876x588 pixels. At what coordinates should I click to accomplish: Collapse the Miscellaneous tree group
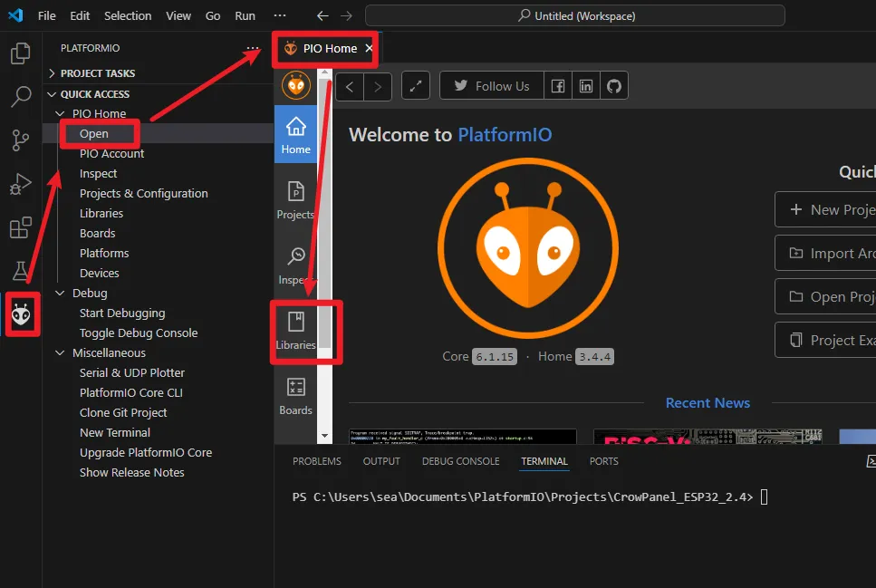[108, 352]
